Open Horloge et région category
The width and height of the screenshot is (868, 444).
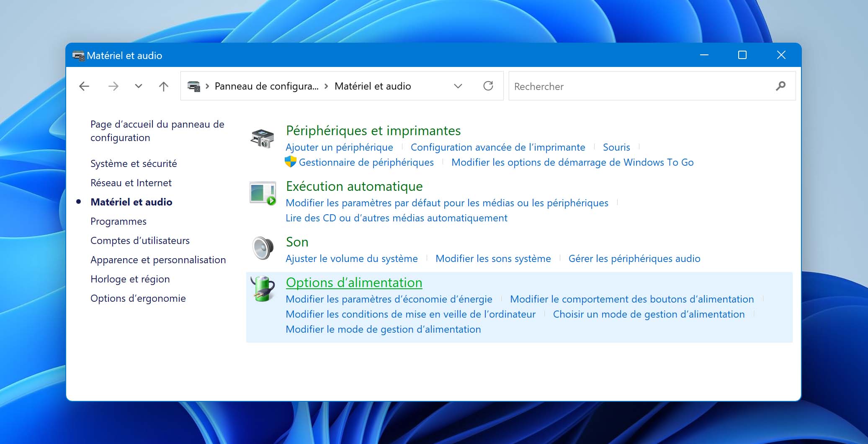coord(130,279)
